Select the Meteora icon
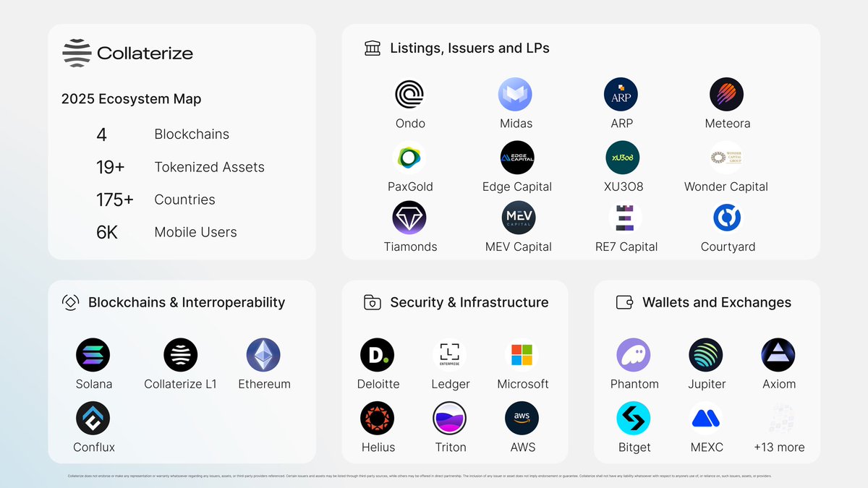The height and width of the screenshot is (488, 868). (726, 95)
